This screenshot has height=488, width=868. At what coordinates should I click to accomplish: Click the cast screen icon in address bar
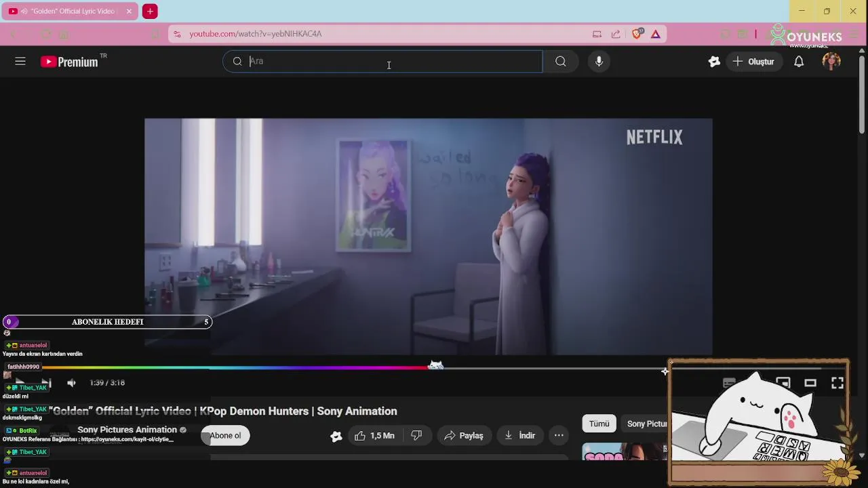click(x=597, y=34)
